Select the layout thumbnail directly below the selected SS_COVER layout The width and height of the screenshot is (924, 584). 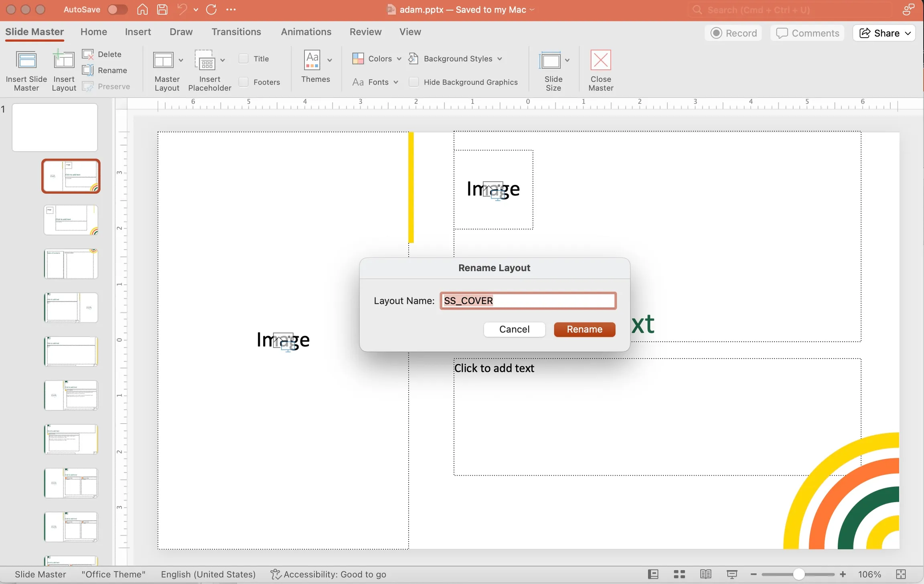click(x=71, y=220)
